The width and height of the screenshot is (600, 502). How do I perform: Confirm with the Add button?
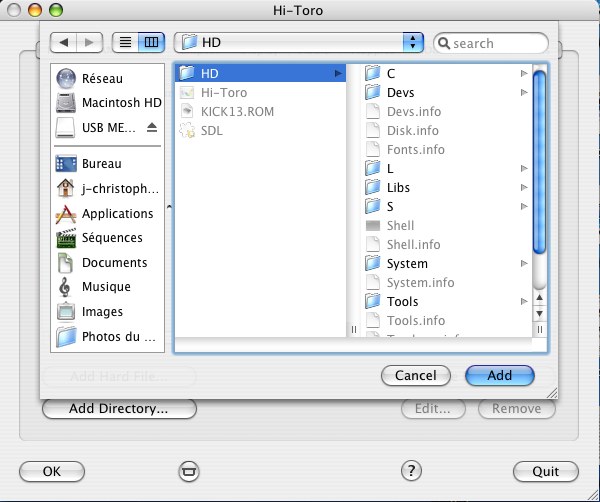coord(499,375)
